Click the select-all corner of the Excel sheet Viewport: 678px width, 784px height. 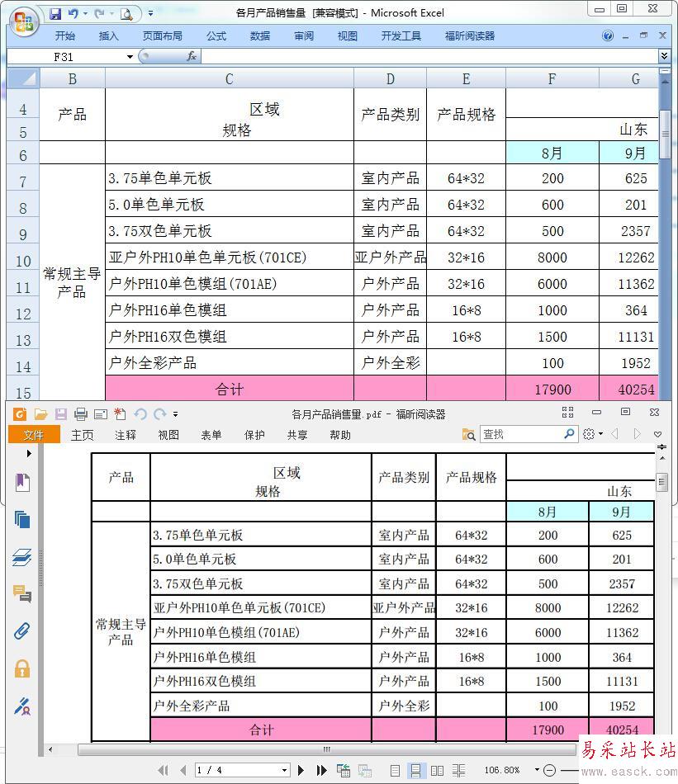click(x=23, y=79)
